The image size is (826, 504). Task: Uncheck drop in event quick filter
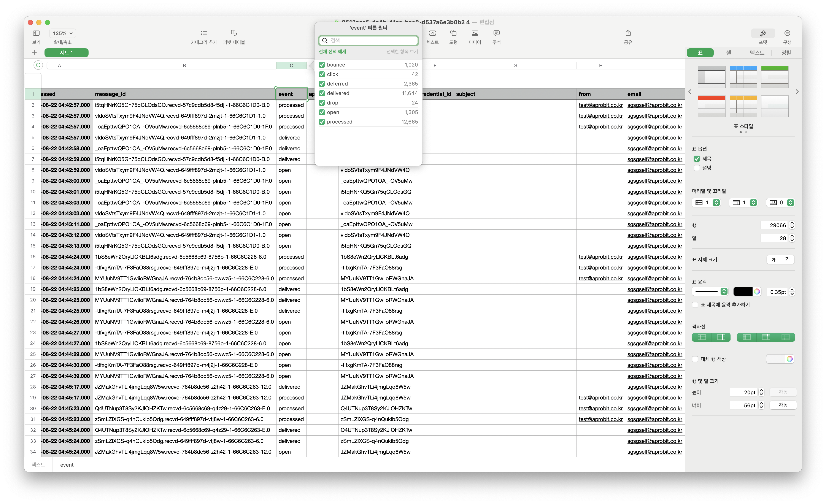point(322,103)
